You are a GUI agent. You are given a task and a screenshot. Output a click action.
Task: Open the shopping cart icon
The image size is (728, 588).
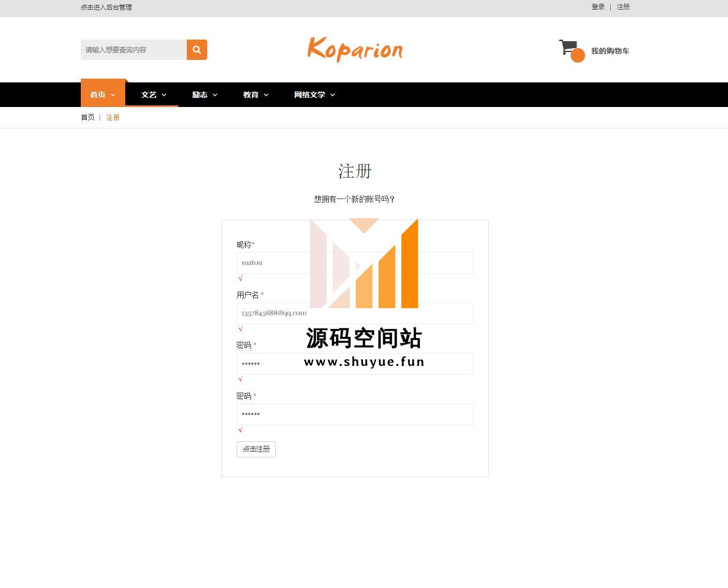(x=568, y=47)
